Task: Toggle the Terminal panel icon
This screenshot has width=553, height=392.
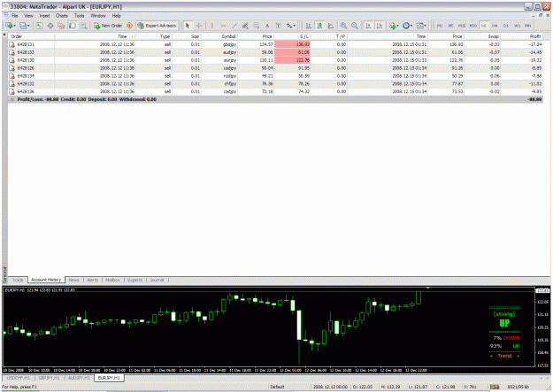Action: pos(73,26)
